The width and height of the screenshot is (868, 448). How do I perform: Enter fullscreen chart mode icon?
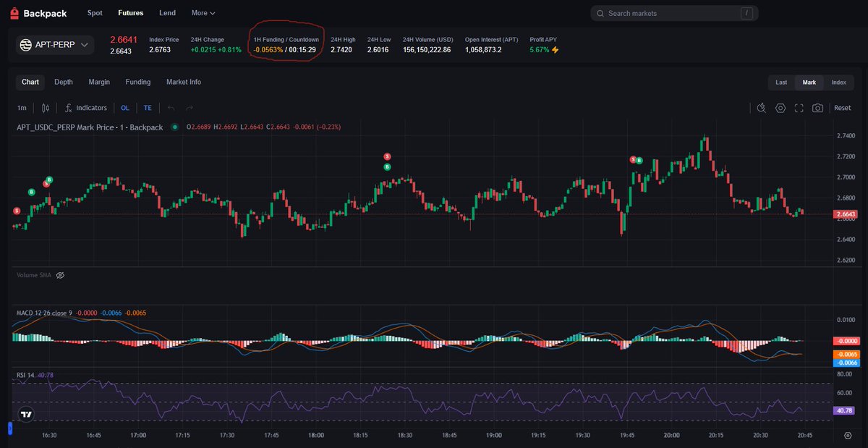[x=799, y=108]
